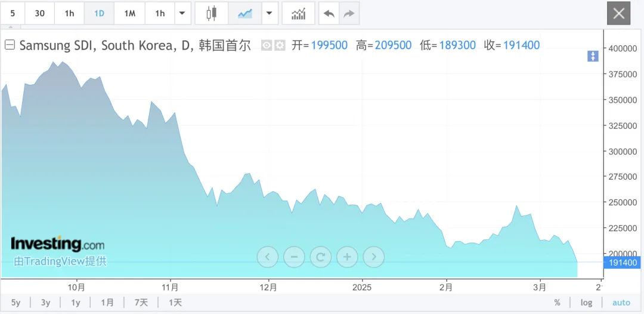The height and width of the screenshot is (314, 644).
Task: Click the 10月 time axis label
Action: tap(77, 287)
